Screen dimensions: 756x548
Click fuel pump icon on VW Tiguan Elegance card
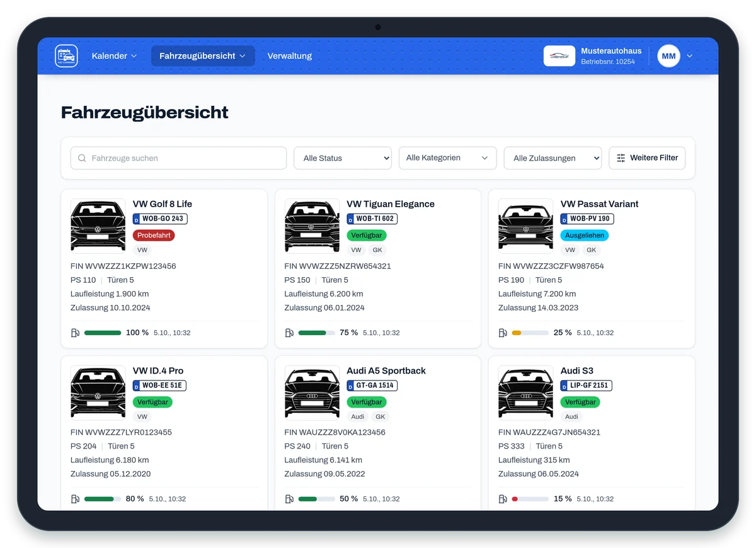[x=289, y=333]
